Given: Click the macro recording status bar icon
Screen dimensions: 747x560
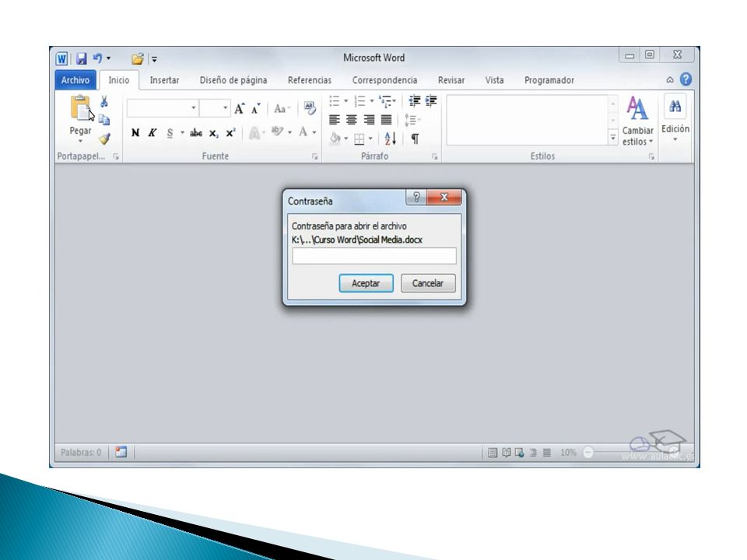Looking at the screenshot, I should (121, 452).
